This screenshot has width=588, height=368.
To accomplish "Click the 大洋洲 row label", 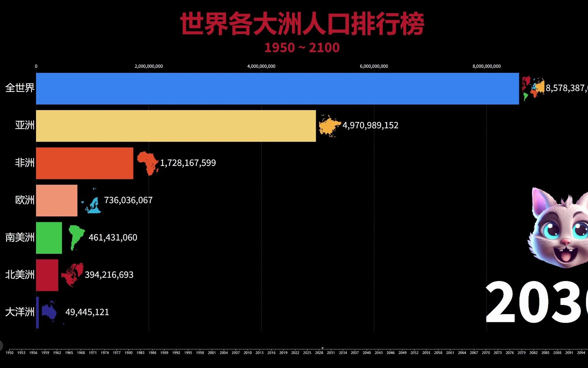I will pyautogui.click(x=20, y=312).
